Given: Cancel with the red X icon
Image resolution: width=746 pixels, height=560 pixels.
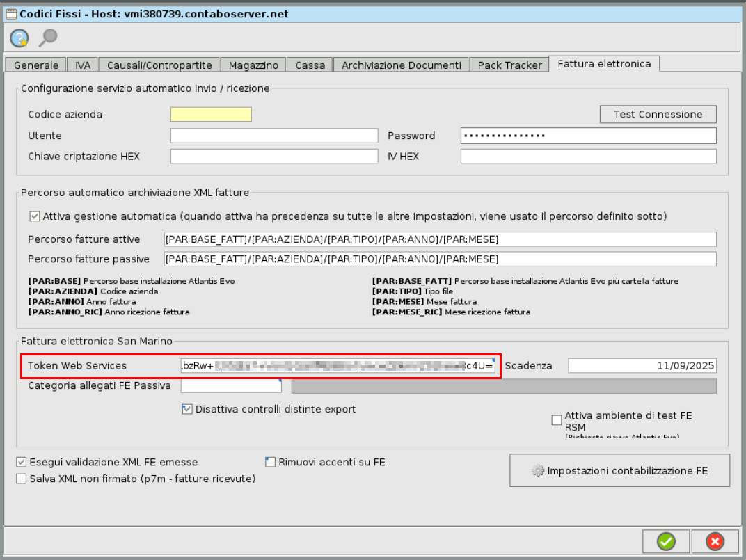Looking at the screenshot, I should (x=715, y=541).
